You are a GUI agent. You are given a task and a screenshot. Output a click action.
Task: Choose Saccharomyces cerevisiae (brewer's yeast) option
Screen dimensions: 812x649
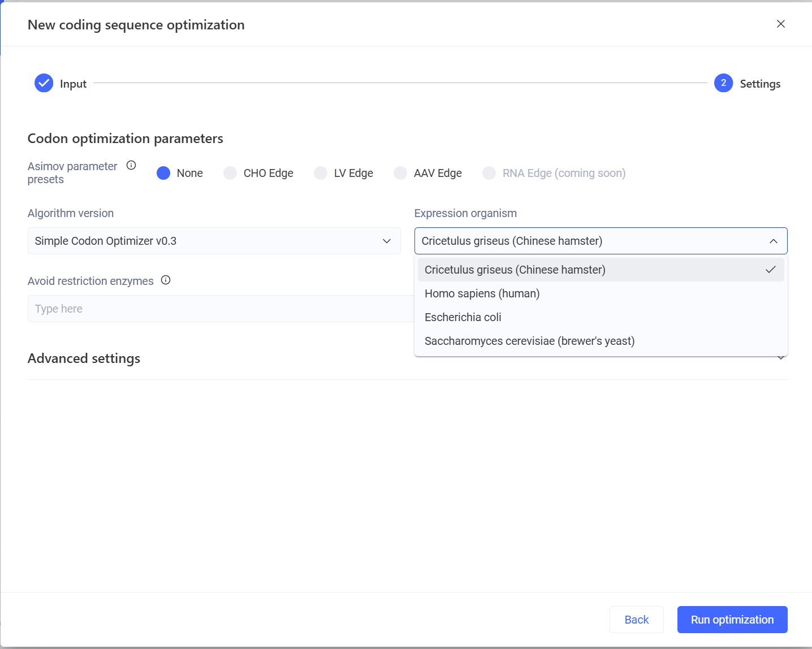pos(601,341)
